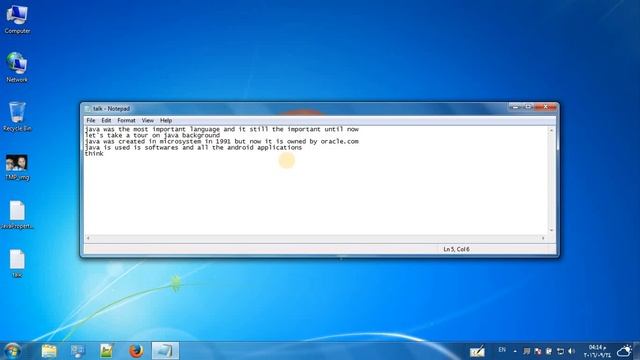Close the talk Notepad window
Image resolution: width=640 pixels, height=360 pixels.
[546, 107]
